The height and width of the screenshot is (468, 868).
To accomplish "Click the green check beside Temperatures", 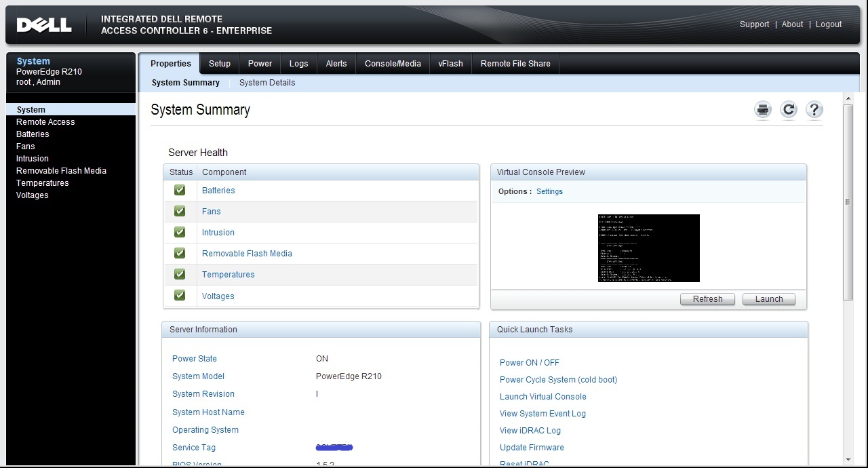I will [180, 274].
